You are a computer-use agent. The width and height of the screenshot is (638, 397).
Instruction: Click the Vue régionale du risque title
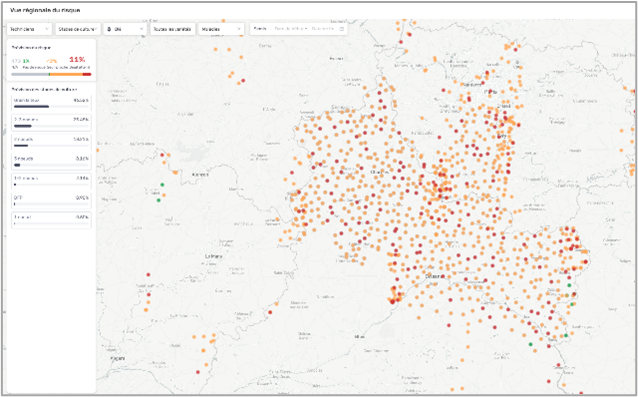pos(44,10)
